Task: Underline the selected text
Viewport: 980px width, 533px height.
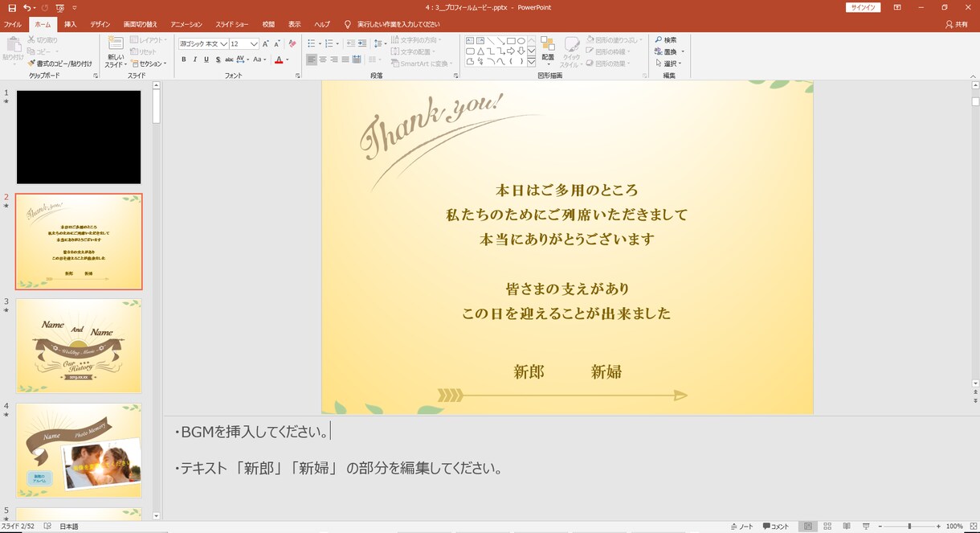Action: (206, 59)
